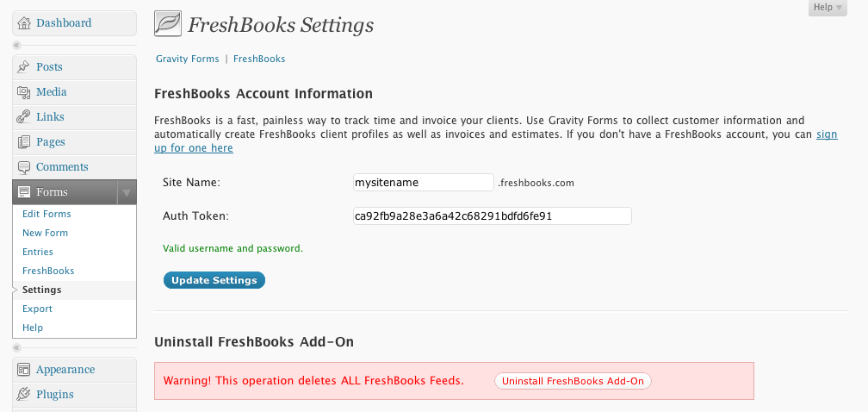The width and height of the screenshot is (868, 412).
Task: Click the Update Settings button
Action: click(x=214, y=280)
